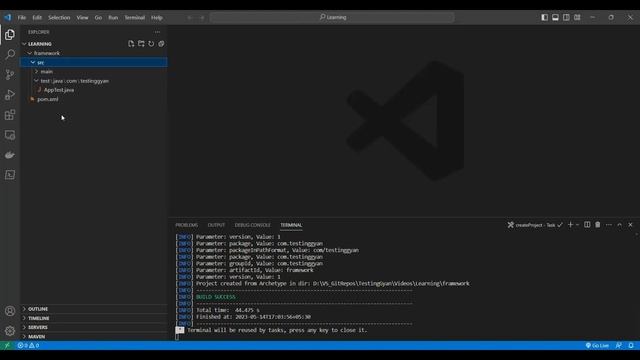The width and height of the screenshot is (640, 360).
Task: Create a new folder in Explorer
Action: click(141, 44)
